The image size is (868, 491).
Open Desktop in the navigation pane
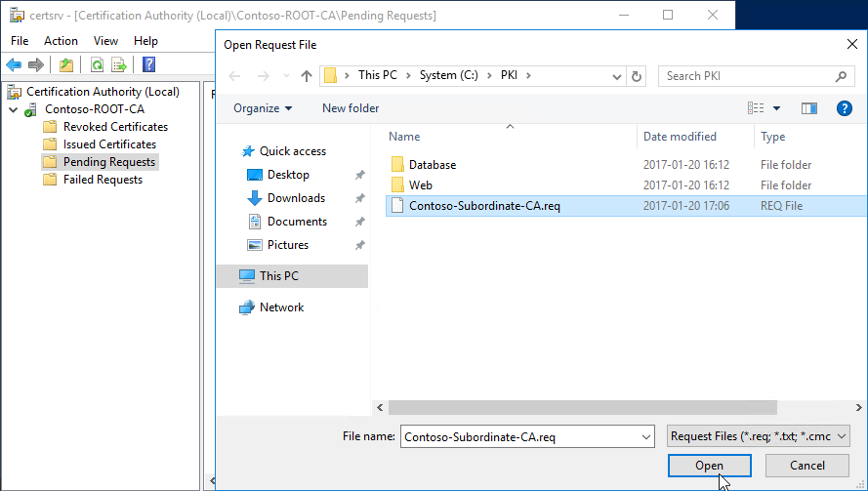click(288, 175)
